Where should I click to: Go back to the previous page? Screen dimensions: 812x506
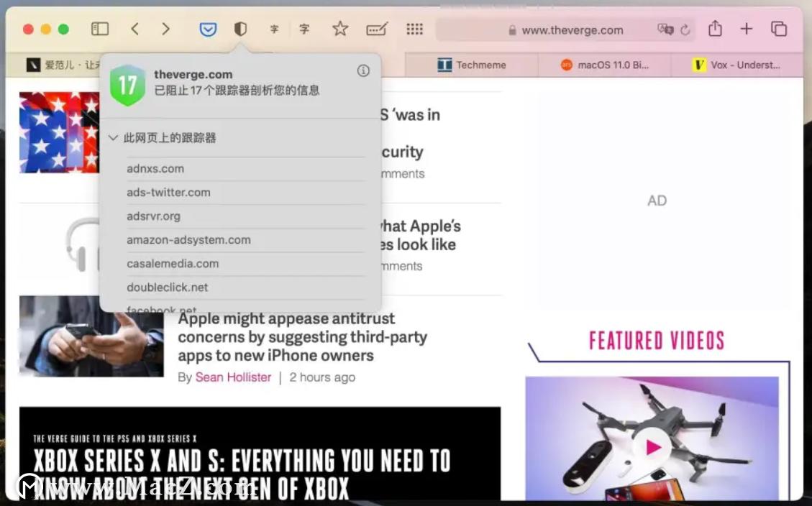135,29
